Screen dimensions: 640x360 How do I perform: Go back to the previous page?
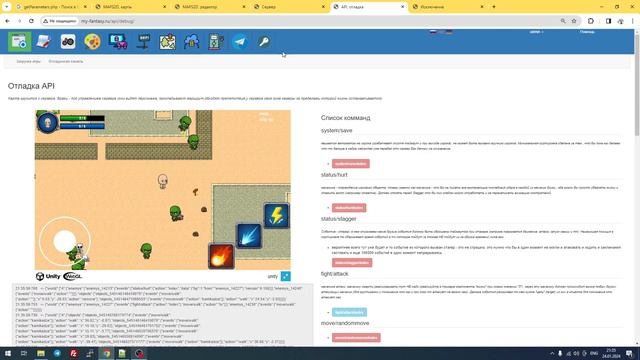click(7, 21)
